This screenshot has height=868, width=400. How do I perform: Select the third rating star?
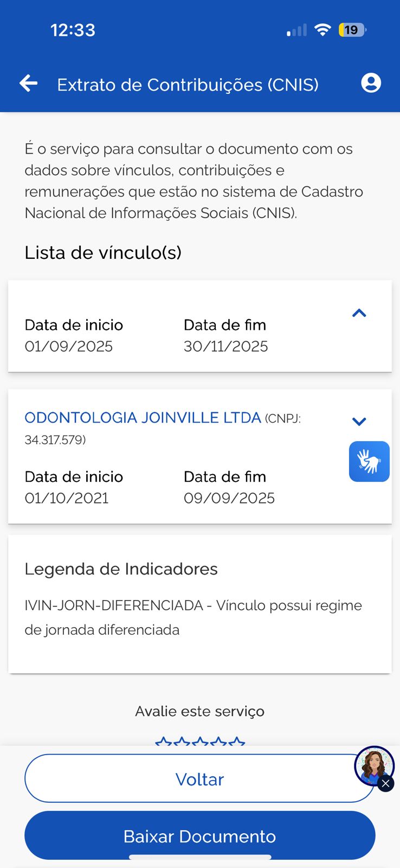200,742
